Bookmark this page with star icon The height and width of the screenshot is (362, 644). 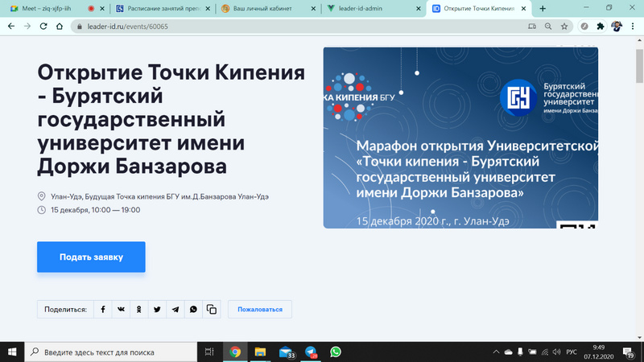pyautogui.click(x=564, y=26)
